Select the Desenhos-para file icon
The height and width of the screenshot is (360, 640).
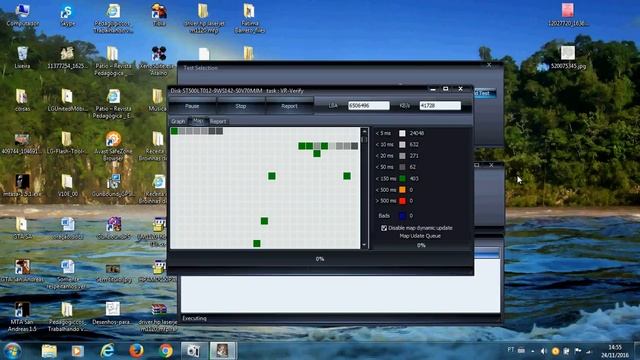pyautogui.click(x=112, y=313)
